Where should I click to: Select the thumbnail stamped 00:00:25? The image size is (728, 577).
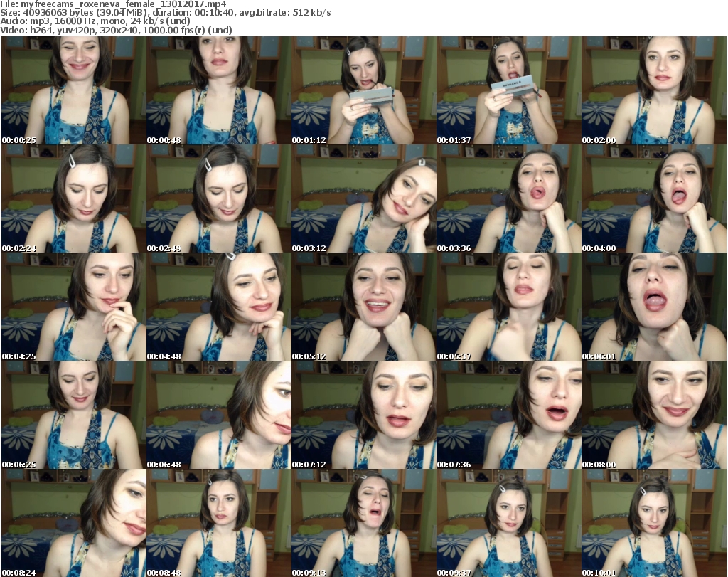pyautogui.click(x=74, y=90)
